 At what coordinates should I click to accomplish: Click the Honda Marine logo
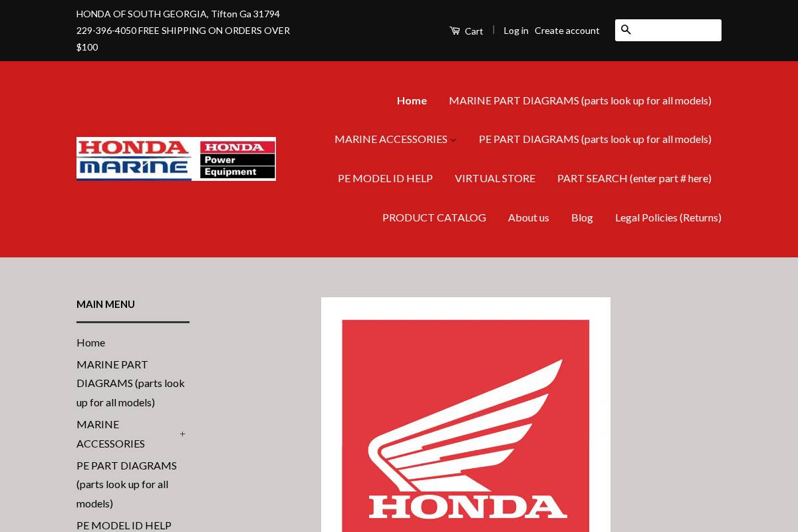(133, 159)
